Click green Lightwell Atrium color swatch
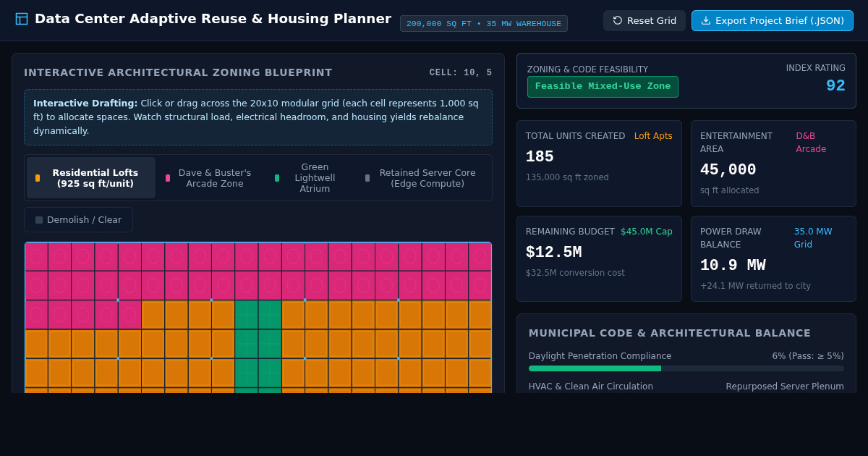 277,178
